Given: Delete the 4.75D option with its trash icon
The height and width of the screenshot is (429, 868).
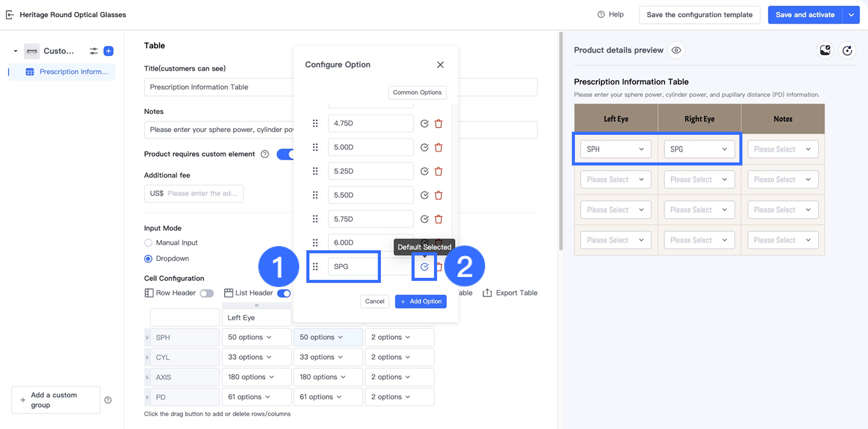Looking at the screenshot, I should pyautogui.click(x=439, y=124).
